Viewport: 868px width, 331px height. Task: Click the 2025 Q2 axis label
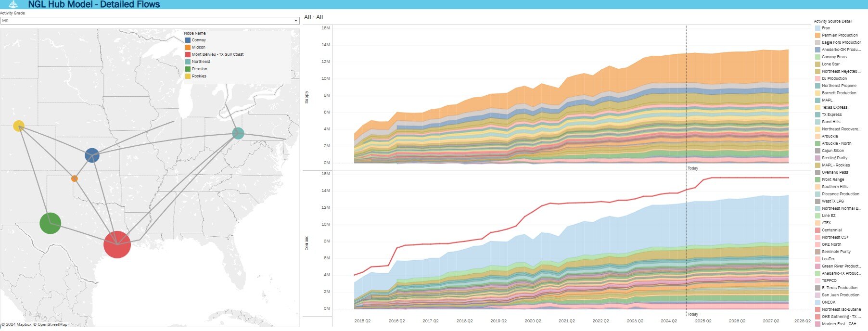click(x=703, y=321)
